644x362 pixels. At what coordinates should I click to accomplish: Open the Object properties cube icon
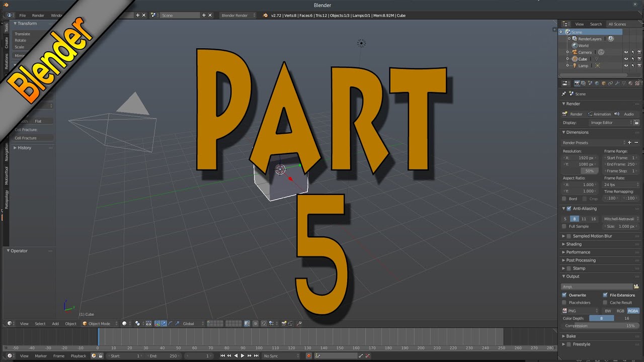[603, 83]
